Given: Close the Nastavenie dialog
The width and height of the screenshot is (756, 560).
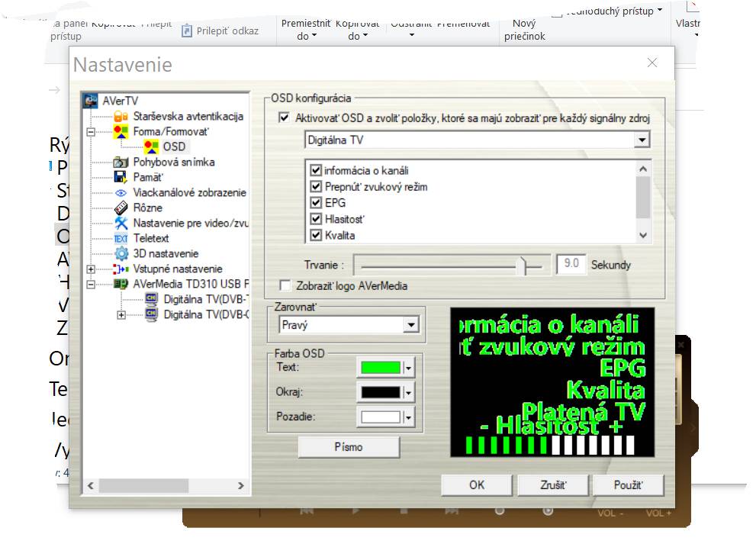Looking at the screenshot, I should 652,63.
